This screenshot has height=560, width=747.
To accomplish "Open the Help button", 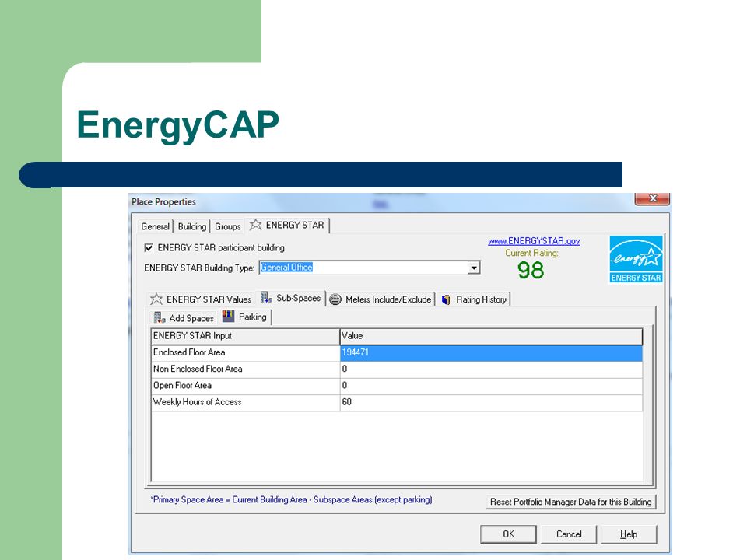I will (x=629, y=534).
